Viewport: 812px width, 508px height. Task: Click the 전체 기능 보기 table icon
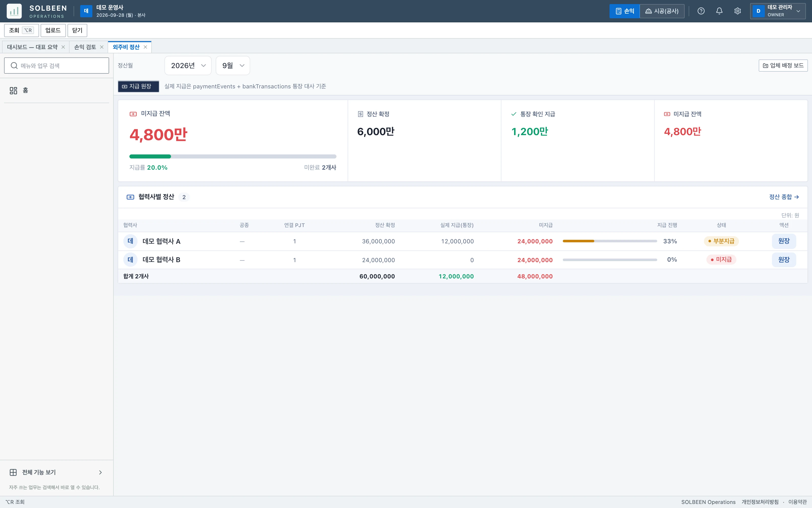click(13, 472)
